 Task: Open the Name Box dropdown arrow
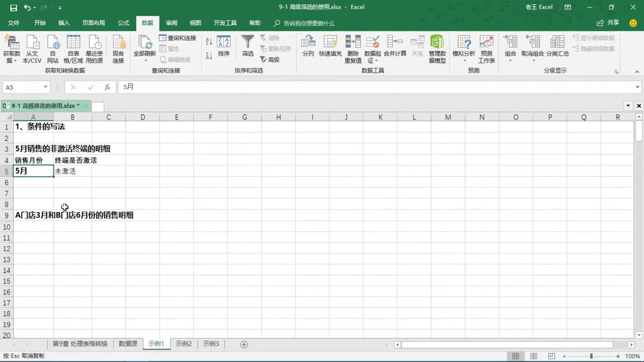(45, 87)
